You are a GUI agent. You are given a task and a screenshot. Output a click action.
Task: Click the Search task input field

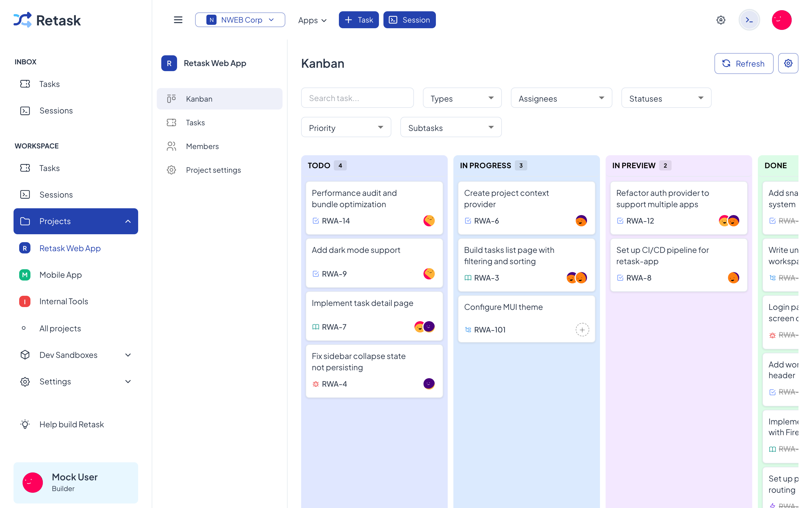point(357,98)
